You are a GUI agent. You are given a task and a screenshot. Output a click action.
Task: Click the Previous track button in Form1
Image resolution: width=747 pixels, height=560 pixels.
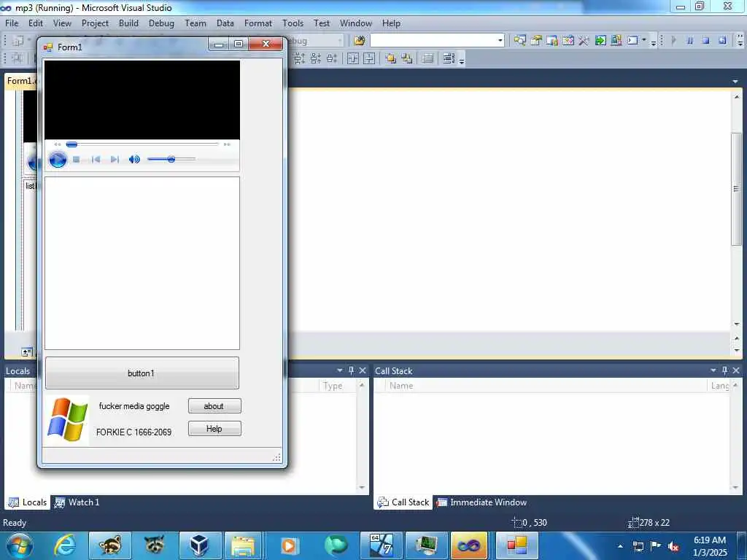[96, 160]
